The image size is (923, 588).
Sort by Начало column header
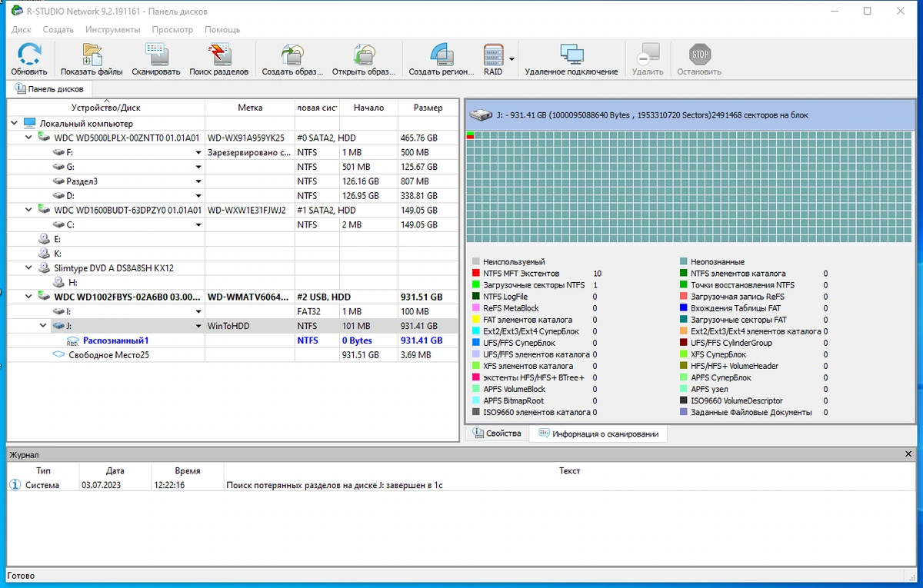click(x=368, y=108)
